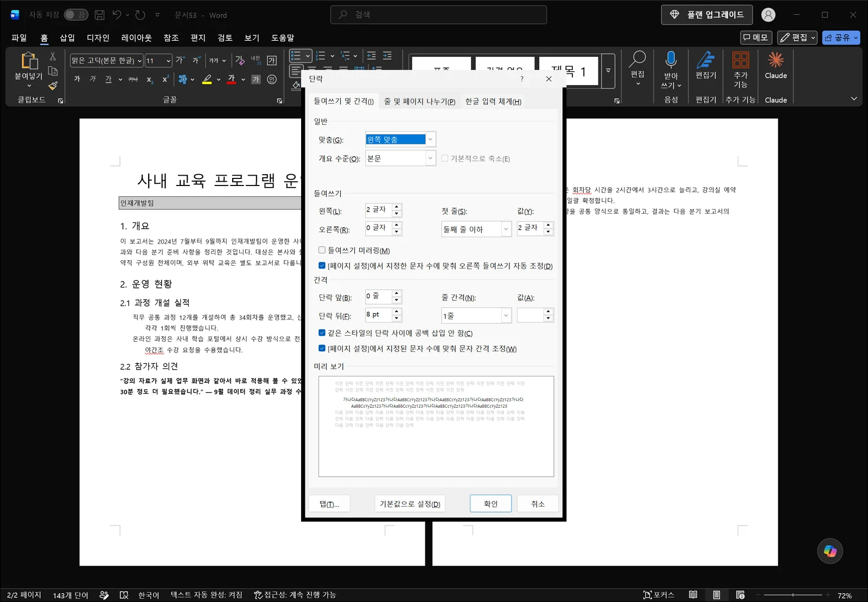This screenshot has width=868, height=602.
Task: Click the Cut scissors icon
Action: tap(53, 56)
